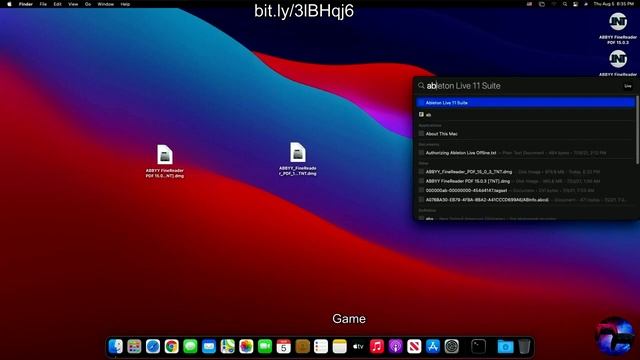Click the Spotlight magnifier in menu bar

point(565,4)
